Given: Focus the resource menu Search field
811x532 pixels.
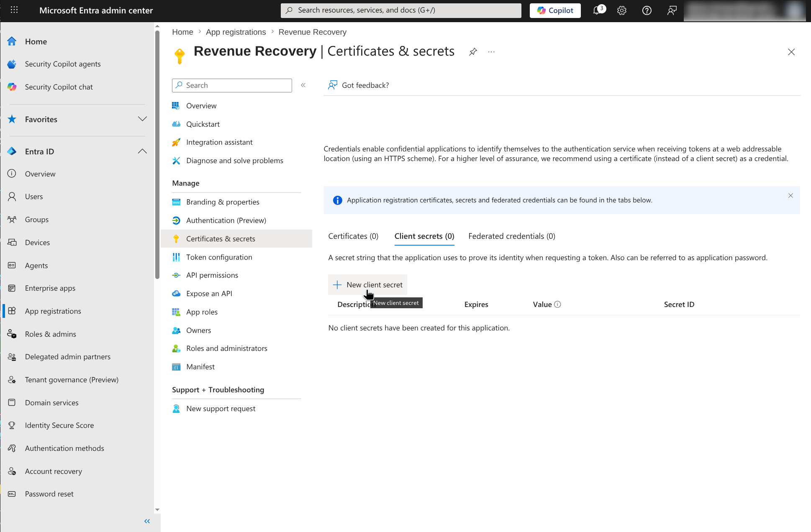Looking at the screenshot, I should pos(232,85).
